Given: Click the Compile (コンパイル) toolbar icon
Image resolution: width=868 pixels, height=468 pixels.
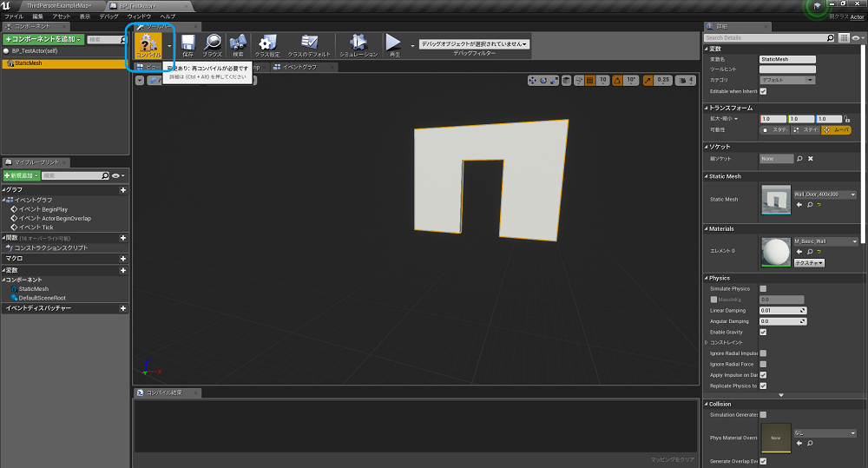Looking at the screenshot, I should pyautogui.click(x=148, y=45).
